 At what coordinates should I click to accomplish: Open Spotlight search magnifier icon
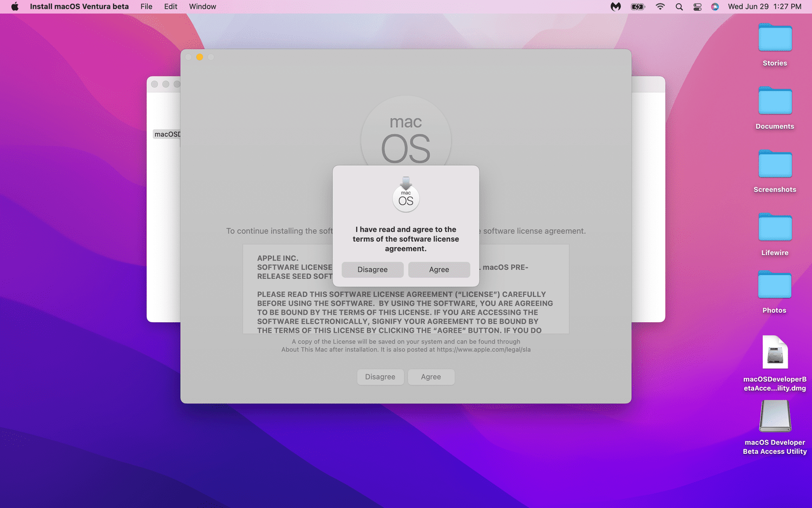coord(679,6)
